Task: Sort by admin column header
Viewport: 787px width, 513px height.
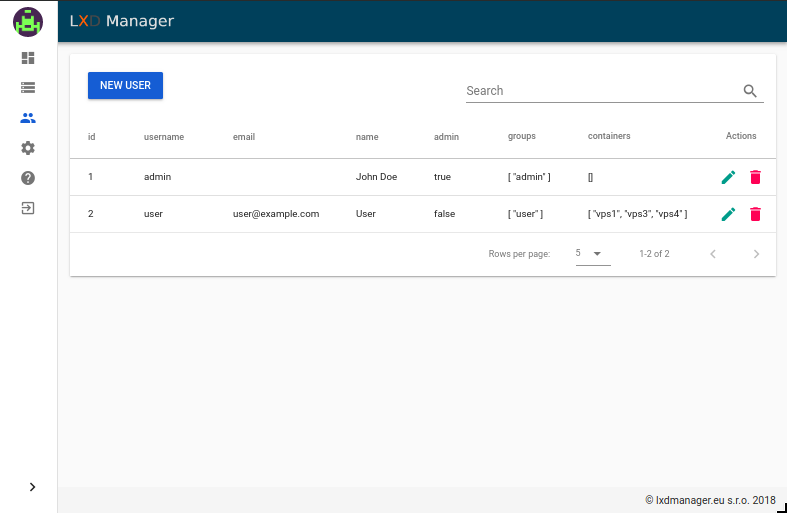Action: coord(446,137)
